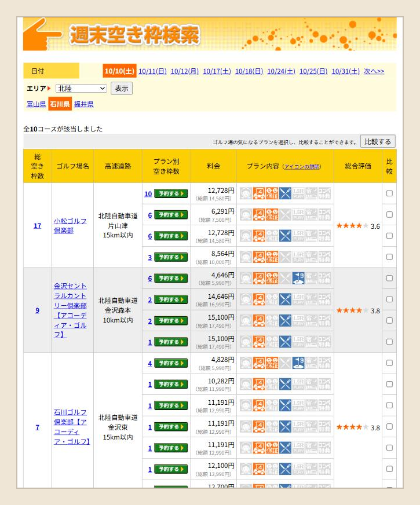Switch to the 10/11(日) date
The height and width of the screenshot is (505, 420).
point(152,71)
